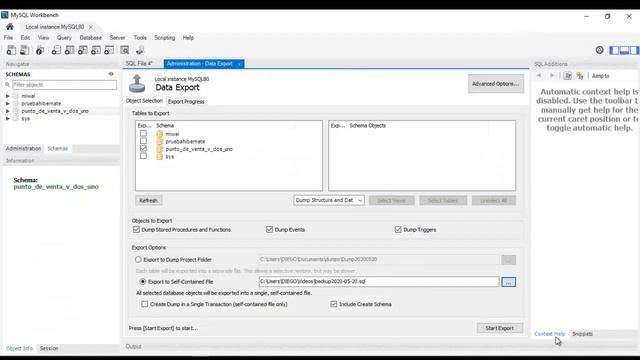Viewport: 640px width, 360px height.
Task: Close the Local instance MySQL80 connection tab
Action: click(x=91, y=27)
